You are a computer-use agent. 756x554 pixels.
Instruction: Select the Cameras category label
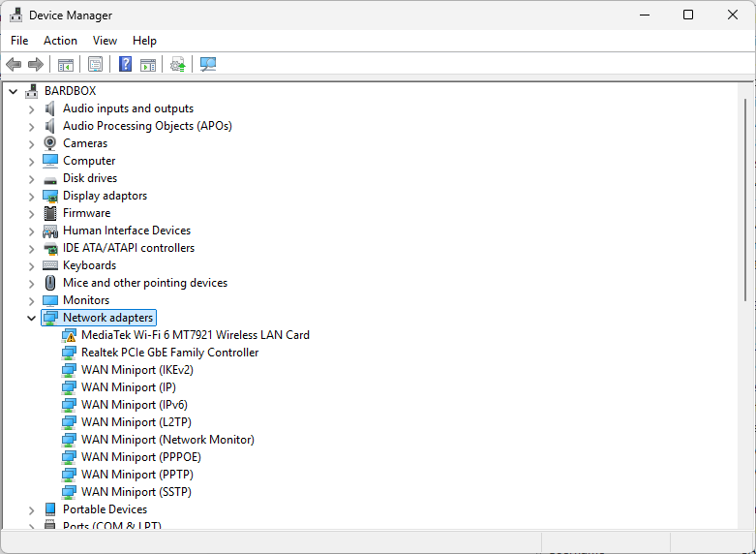(85, 143)
